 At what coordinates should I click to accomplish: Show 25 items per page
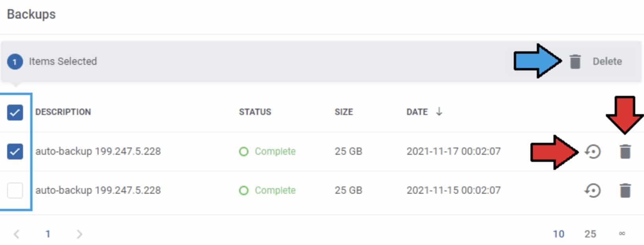pyautogui.click(x=590, y=234)
